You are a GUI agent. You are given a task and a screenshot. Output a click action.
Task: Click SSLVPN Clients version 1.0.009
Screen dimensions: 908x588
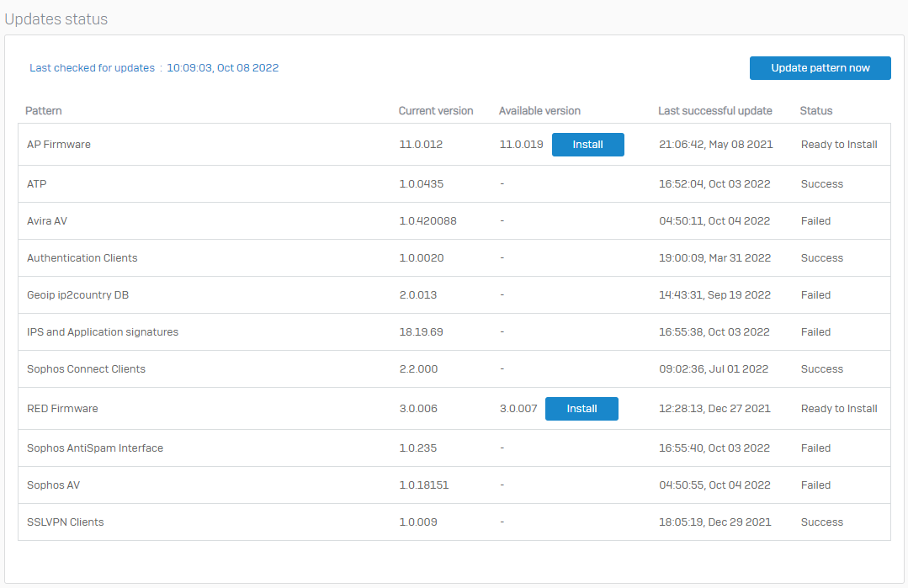pos(418,522)
